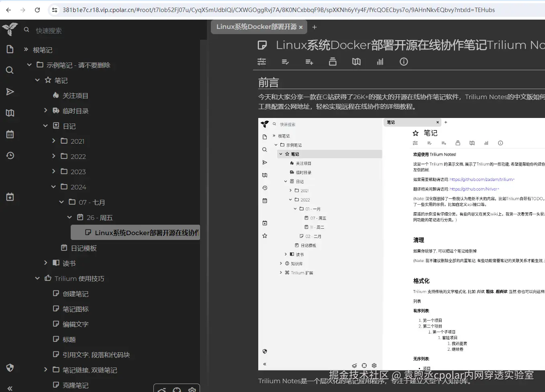This screenshot has width=545, height=392.
Task: Expand the 笔记链接, 双链笔记 node chevron
Action: [x=45, y=369]
